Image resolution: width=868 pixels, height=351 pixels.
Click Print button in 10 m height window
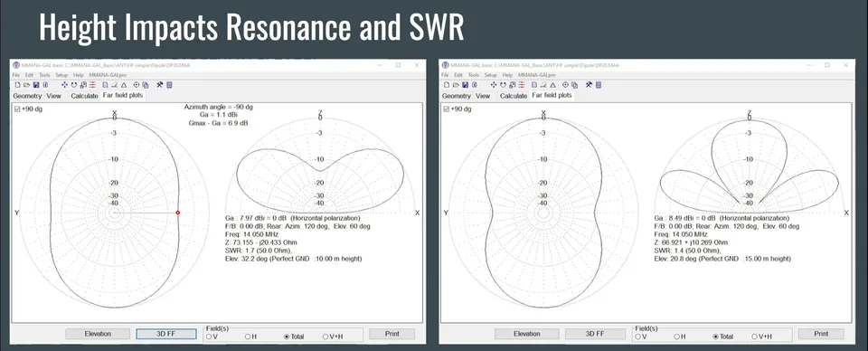click(x=392, y=334)
